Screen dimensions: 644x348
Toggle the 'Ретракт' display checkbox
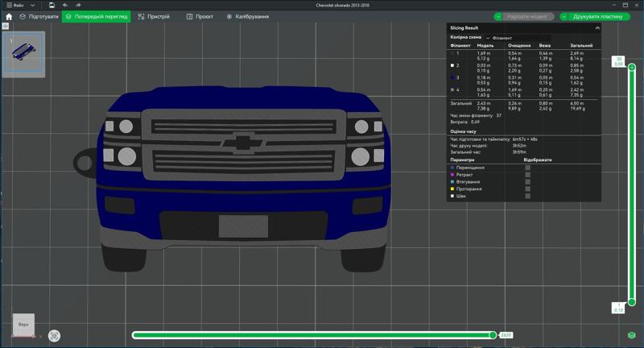(527, 175)
